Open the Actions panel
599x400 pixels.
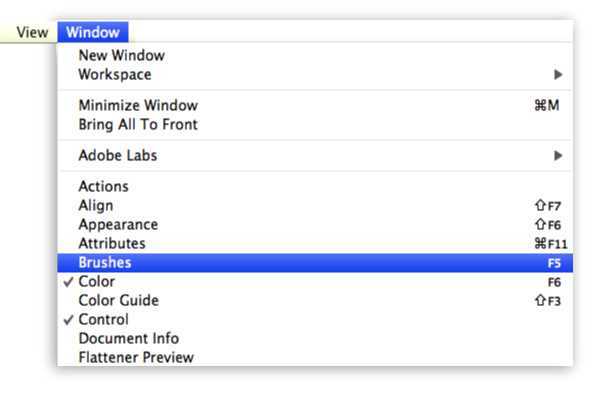[315, 186]
